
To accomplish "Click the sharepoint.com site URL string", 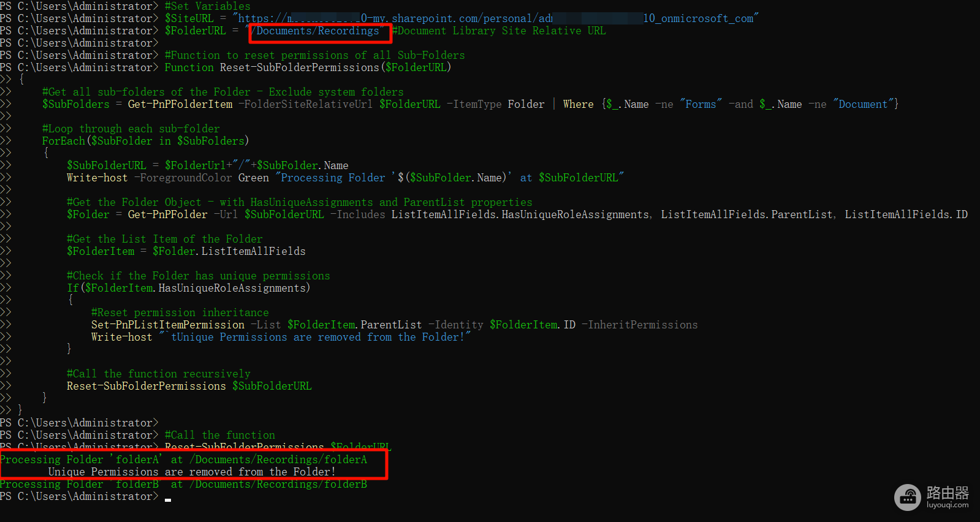I will click(495, 18).
